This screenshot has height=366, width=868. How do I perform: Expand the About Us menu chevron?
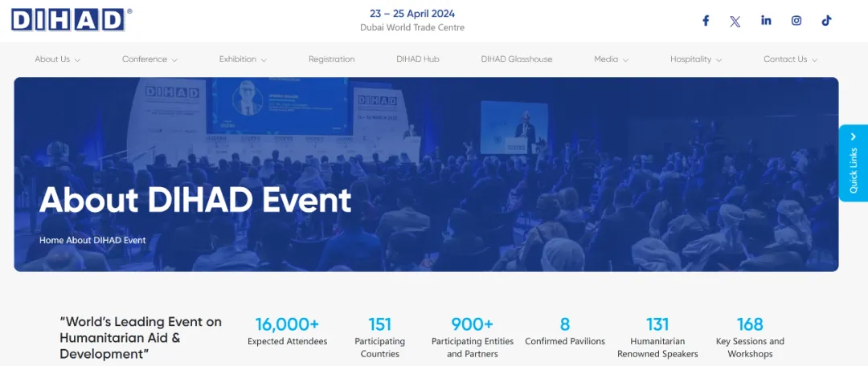(77, 59)
